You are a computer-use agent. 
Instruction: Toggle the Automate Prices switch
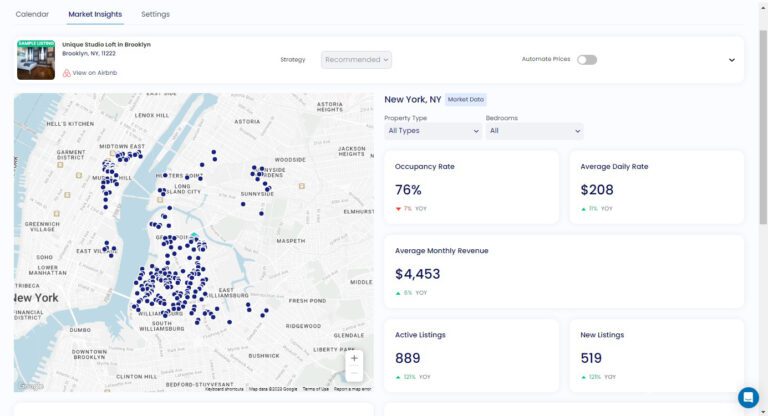coord(586,60)
